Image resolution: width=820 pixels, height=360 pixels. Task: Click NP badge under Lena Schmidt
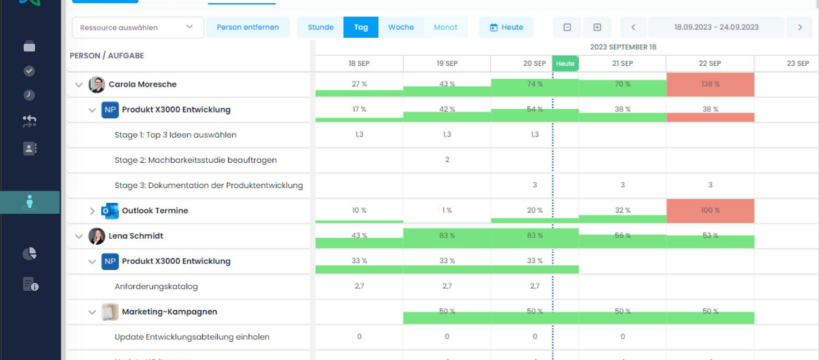(x=110, y=261)
